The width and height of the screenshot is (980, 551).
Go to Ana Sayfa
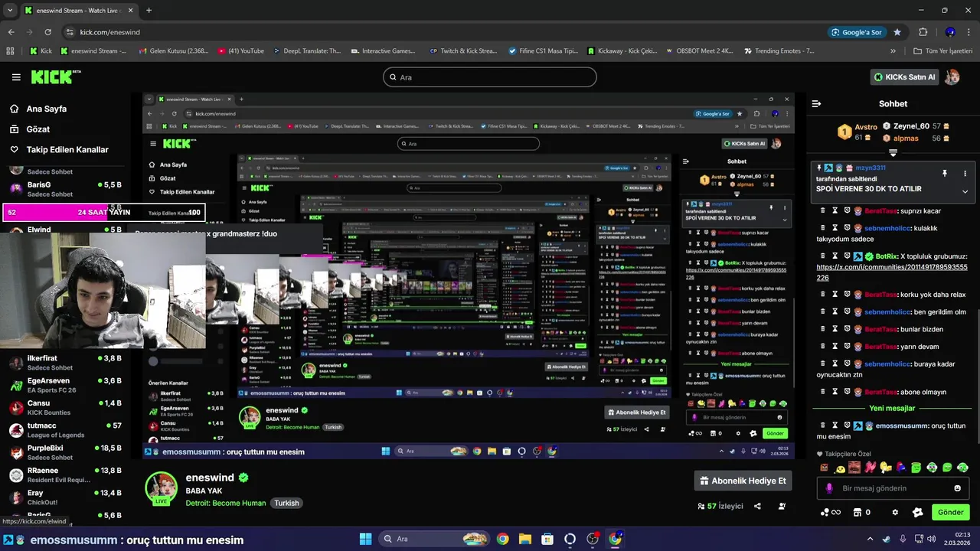point(47,109)
